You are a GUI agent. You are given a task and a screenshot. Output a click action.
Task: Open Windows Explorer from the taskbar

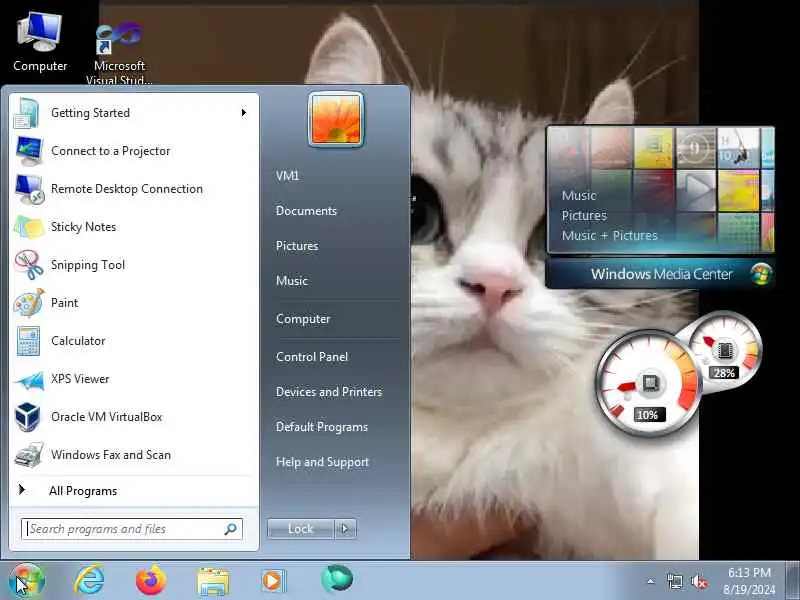213,581
